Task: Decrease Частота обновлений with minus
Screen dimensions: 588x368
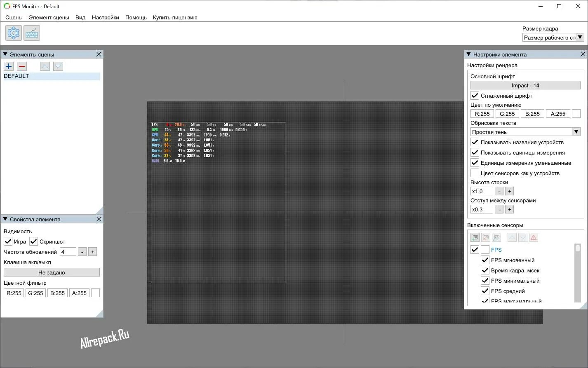Action: (x=82, y=252)
